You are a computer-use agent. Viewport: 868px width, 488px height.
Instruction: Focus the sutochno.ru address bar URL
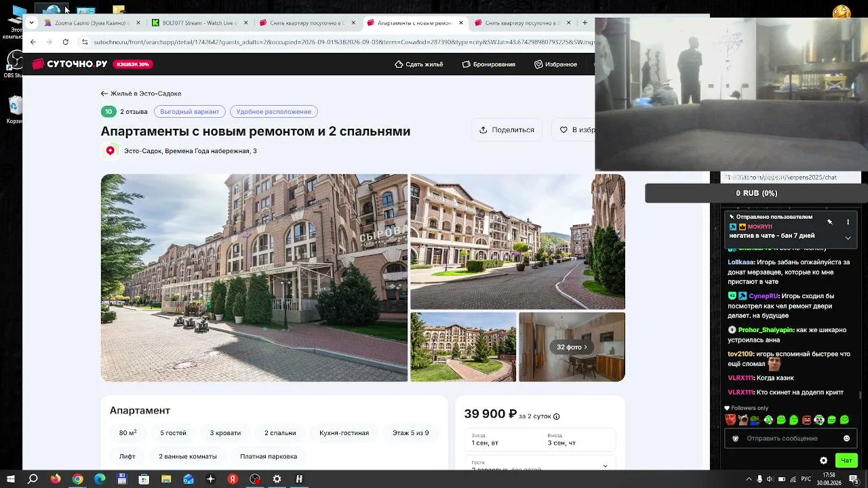(343, 42)
